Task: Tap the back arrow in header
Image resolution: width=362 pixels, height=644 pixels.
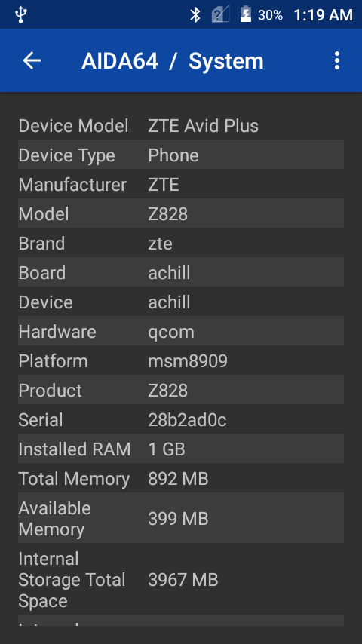Action: pos(32,60)
